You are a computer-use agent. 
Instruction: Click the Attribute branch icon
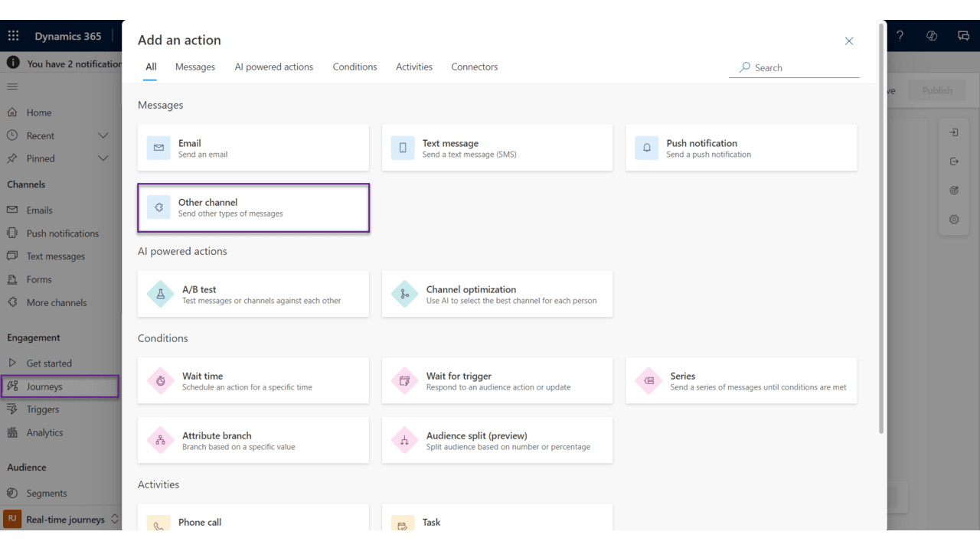pos(161,440)
